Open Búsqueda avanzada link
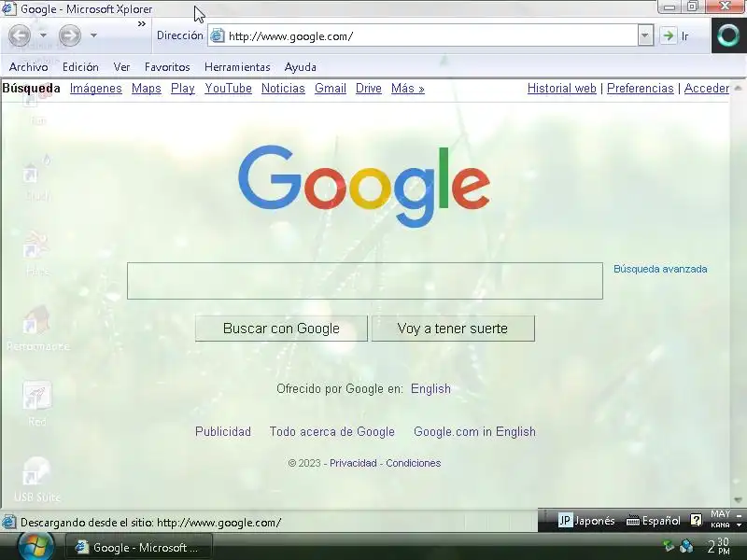This screenshot has width=747, height=560. click(x=660, y=269)
